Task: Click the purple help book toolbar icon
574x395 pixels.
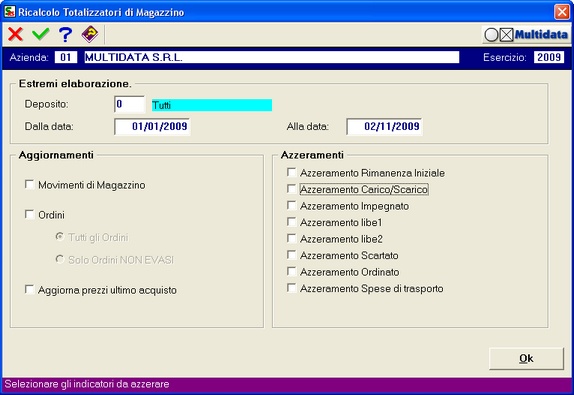Action: (x=90, y=34)
